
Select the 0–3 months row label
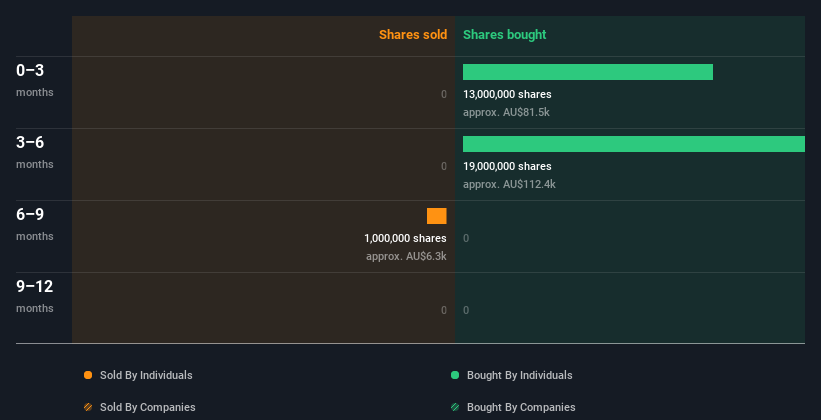point(35,80)
